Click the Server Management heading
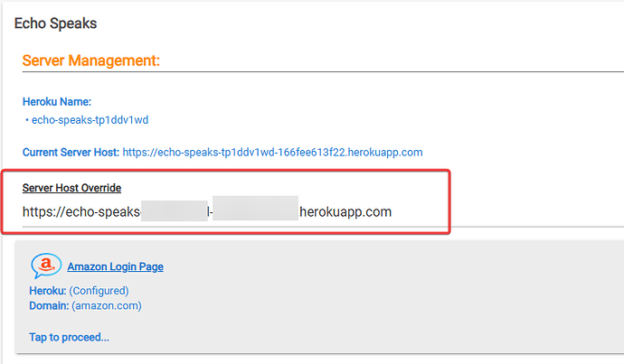This screenshot has height=364, width=624. click(90, 61)
